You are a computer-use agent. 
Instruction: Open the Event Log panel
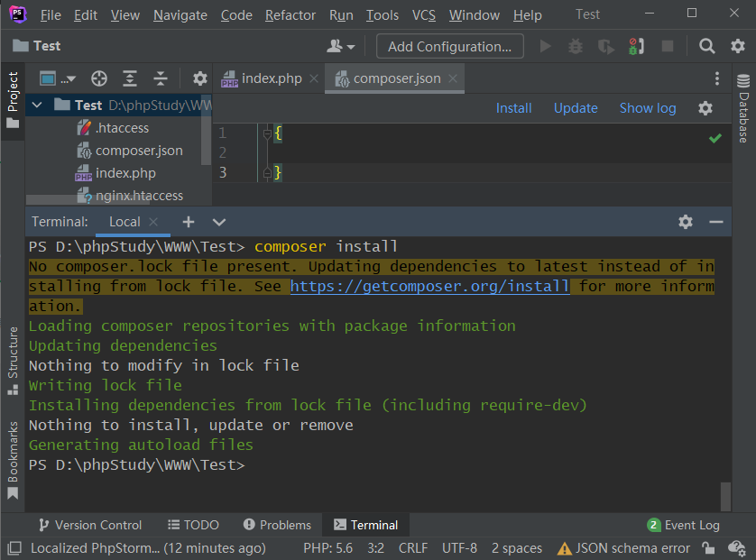pos(683,526)
